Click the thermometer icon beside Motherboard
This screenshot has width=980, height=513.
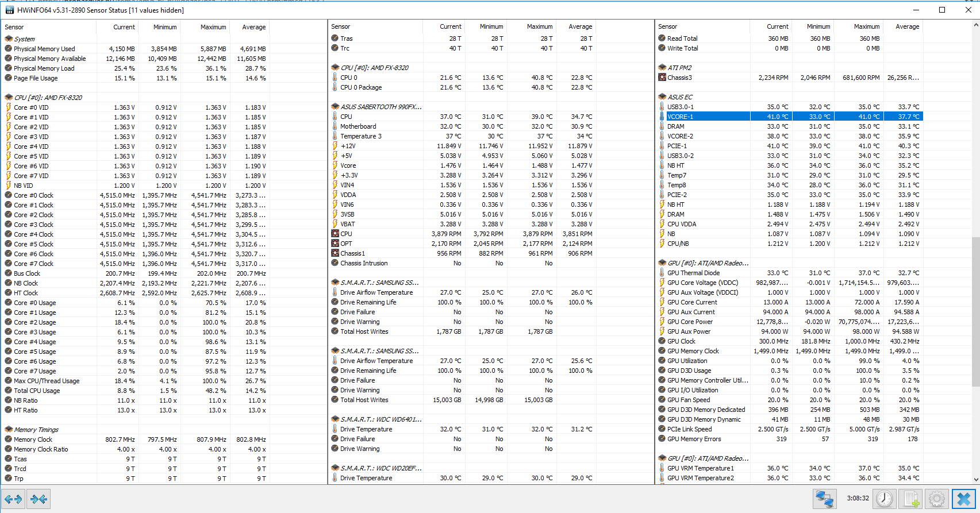tap(335, 126)
